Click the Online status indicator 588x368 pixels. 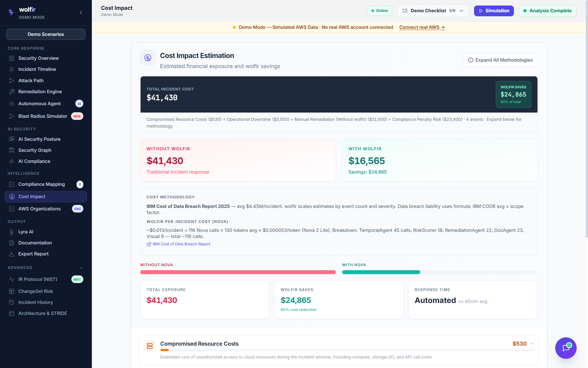tap(380, 11)
